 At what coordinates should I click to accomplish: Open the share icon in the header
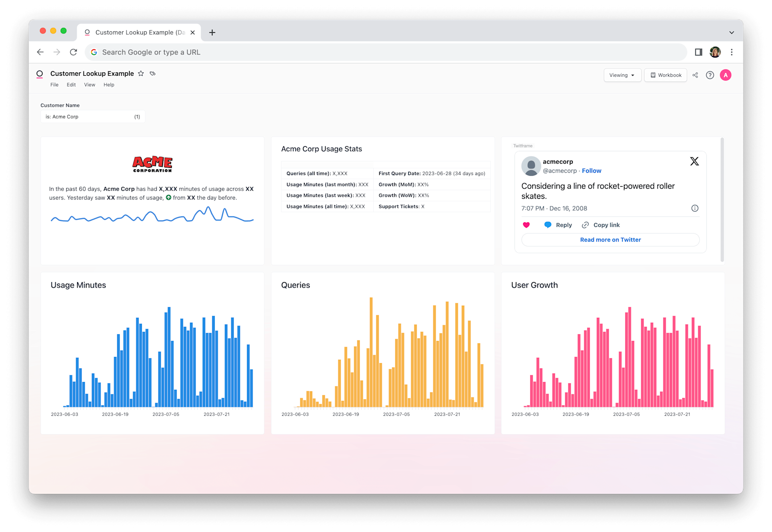coord(695,75)
